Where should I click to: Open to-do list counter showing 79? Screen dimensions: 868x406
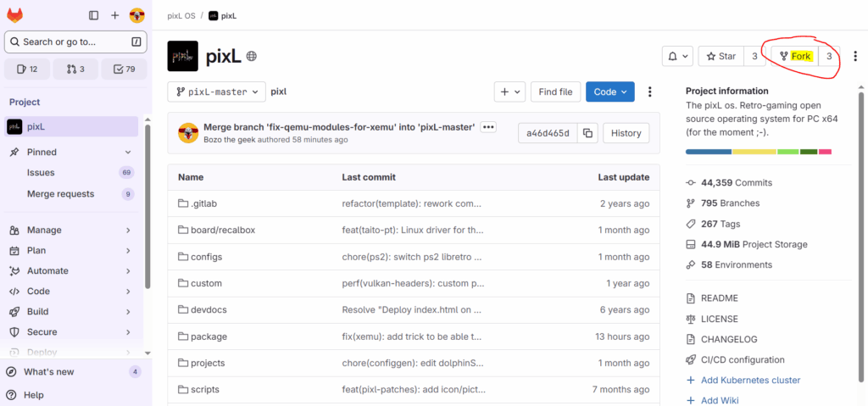[124, 70]
